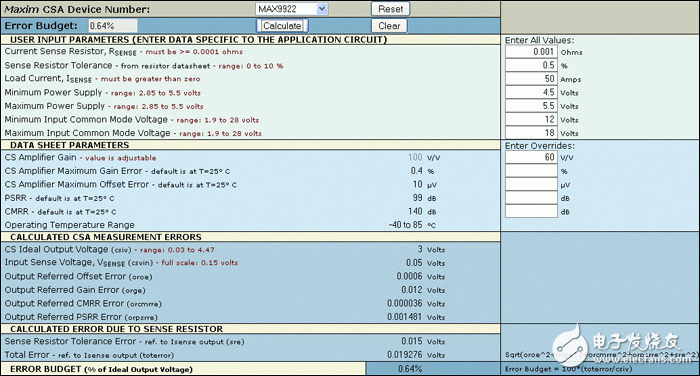Screen dimensions: 700x376
Task: Click the Minimum Input Common Mode Voltage input
Action: coord(531,120)
